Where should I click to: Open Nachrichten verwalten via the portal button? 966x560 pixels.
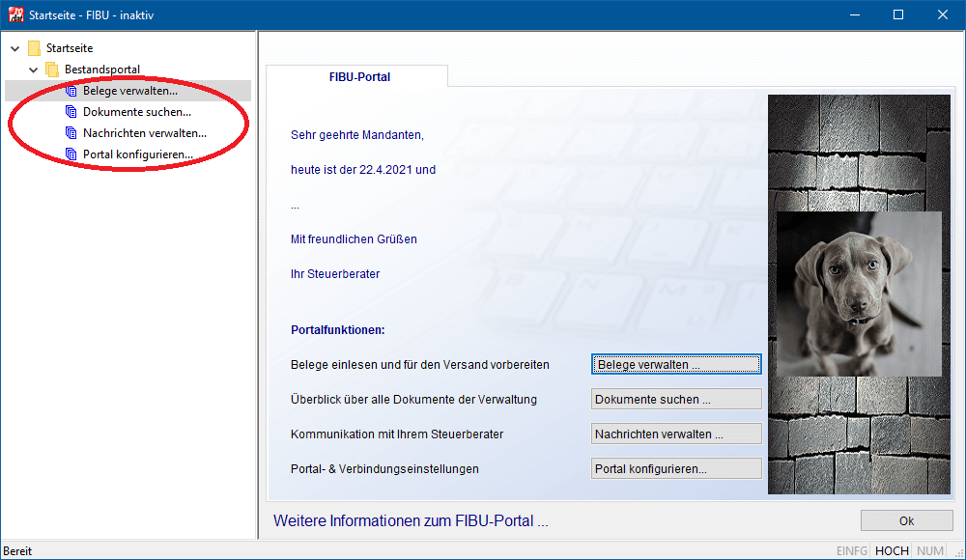pos(676,434)
